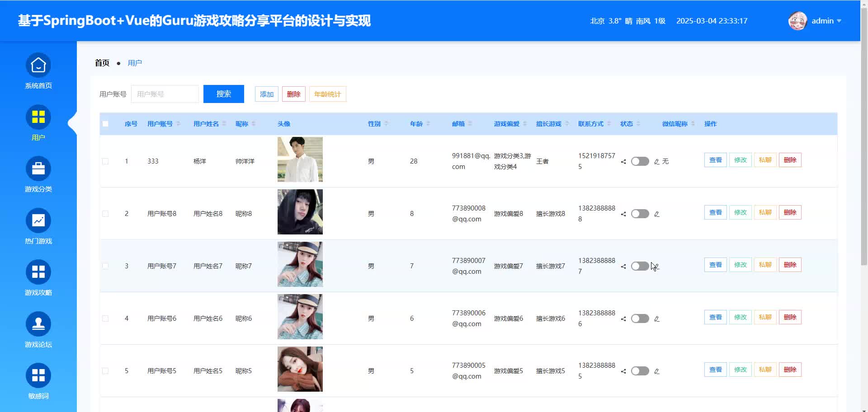868x412 pixels.
Task: Click the 游戏分类 briefcase sidebar icon
Action: coord(38,169)
